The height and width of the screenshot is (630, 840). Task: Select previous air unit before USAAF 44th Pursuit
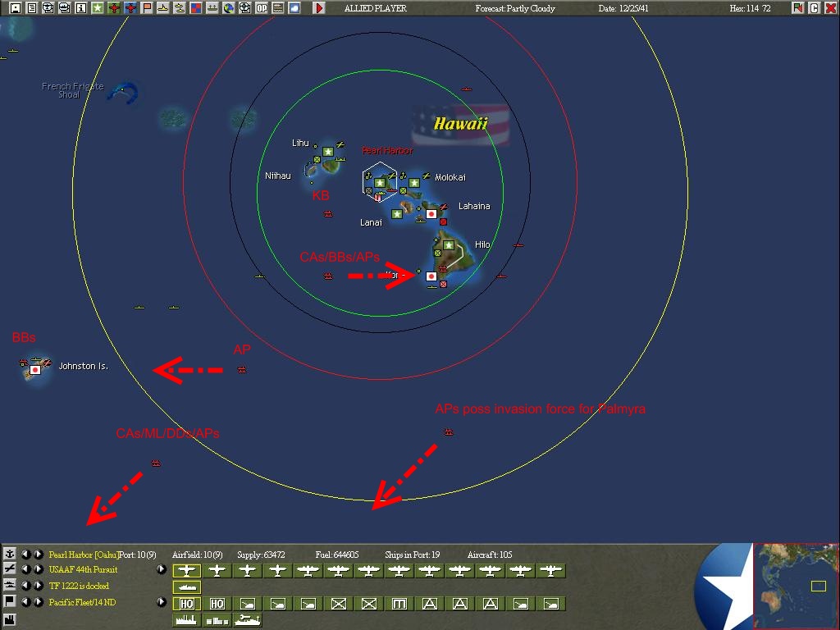25,569
